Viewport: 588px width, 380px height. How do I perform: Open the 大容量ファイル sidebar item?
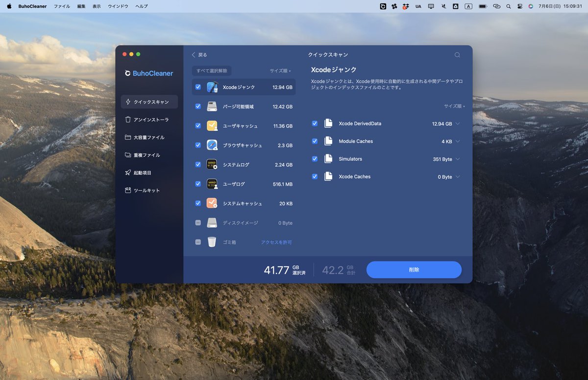point(149,137)
